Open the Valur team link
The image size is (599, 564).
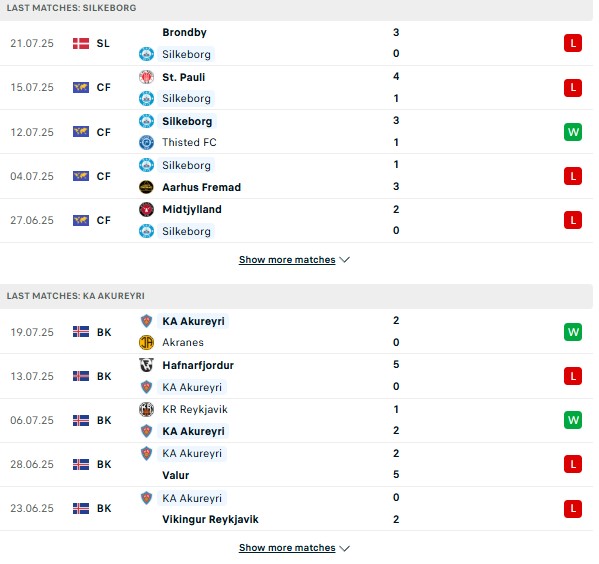(176, 475)
